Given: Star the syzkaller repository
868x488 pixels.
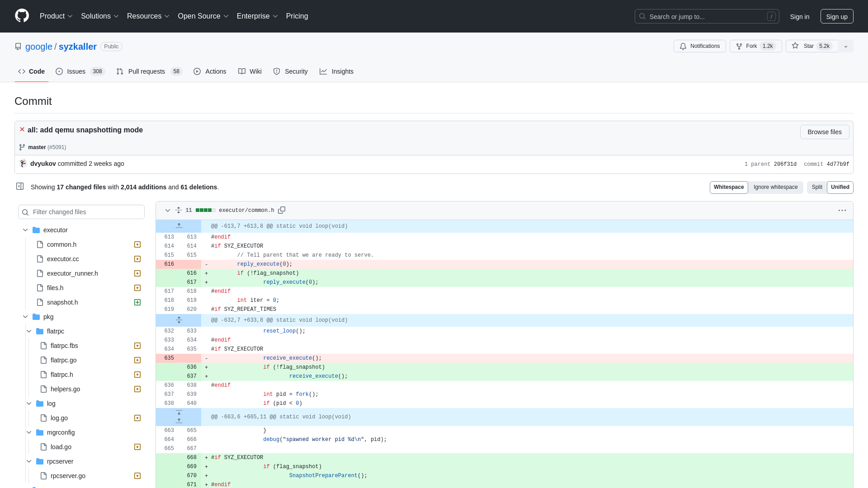Looking at the screenshot, I should 812,46.
